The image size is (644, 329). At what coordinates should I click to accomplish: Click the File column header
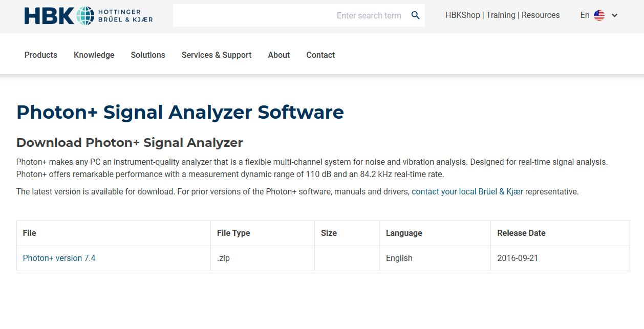coord(29,233)
